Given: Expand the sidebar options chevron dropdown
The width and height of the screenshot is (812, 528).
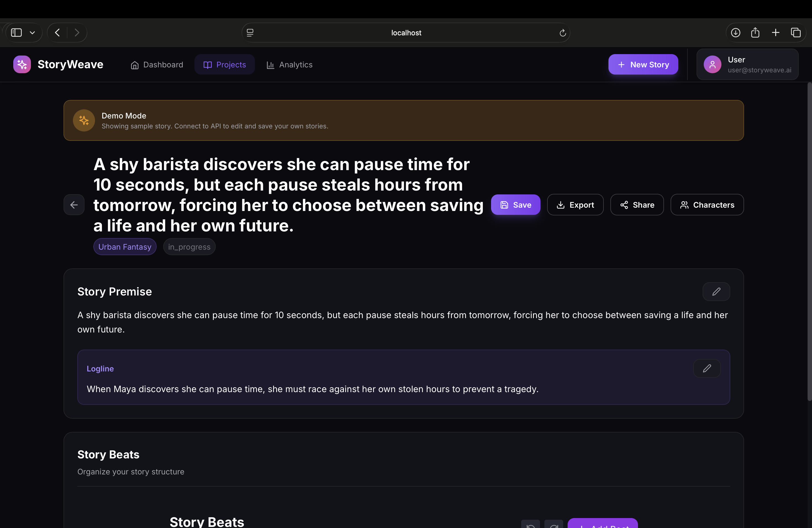Looking at the screenshot, I should [32, 33].
